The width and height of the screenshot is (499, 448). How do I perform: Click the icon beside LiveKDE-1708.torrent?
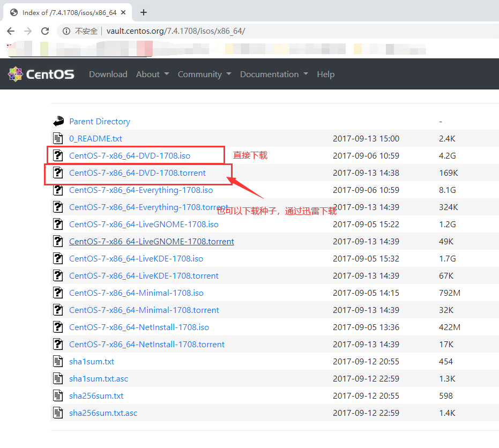[58, 275]
